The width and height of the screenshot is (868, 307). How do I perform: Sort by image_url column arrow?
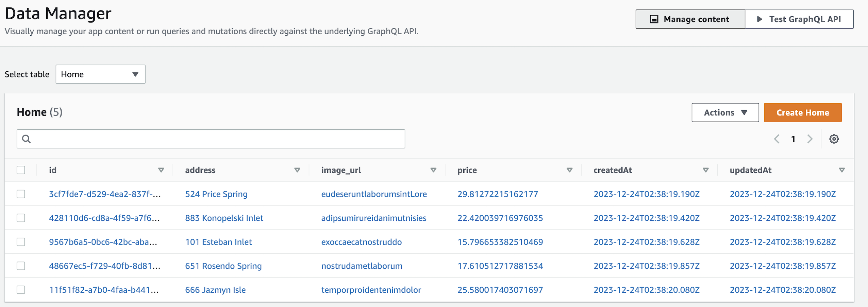pyautogui.click(x=433, y=170)
